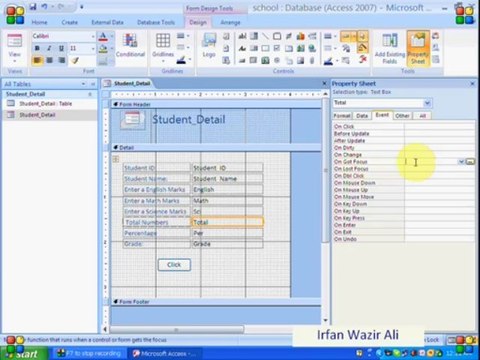Click the fill color bucket swatch
Viewport: 480px width, 360px height.
[103, 49]
